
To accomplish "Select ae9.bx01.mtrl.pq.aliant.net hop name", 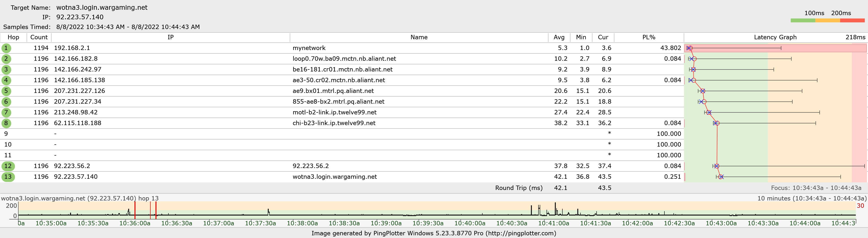I will click(333, 91).
